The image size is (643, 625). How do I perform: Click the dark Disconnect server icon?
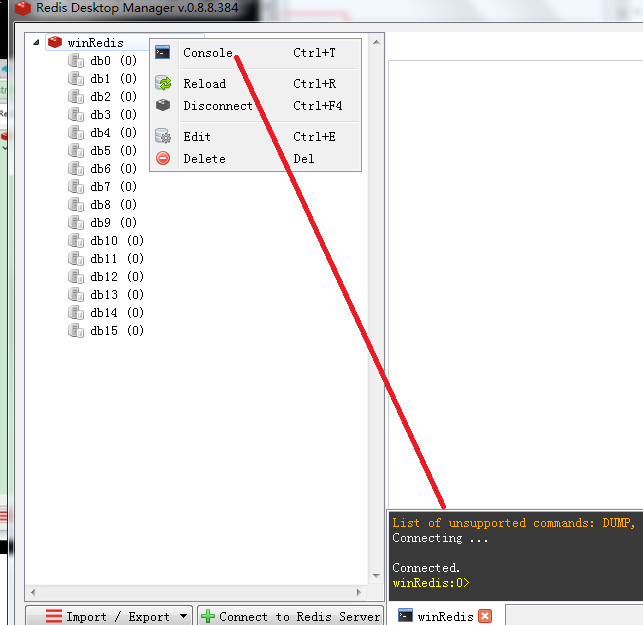pyautogui.click(x=163, y=105)
